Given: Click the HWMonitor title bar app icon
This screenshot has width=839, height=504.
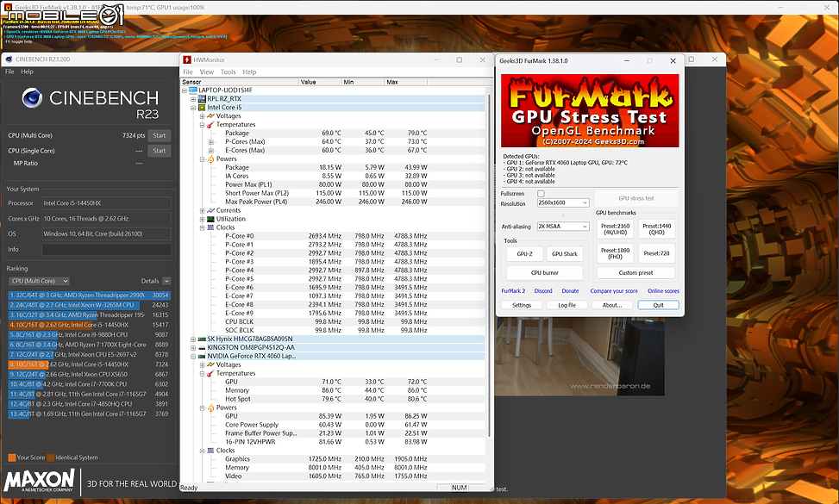Looking at the screenshot, I should (x=187, y=59).
